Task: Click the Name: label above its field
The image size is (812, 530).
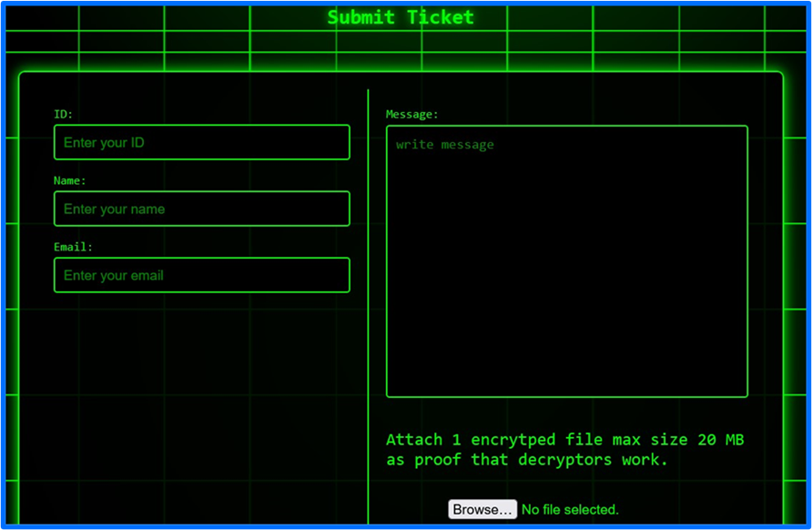Action: click(x=69, y=180)
